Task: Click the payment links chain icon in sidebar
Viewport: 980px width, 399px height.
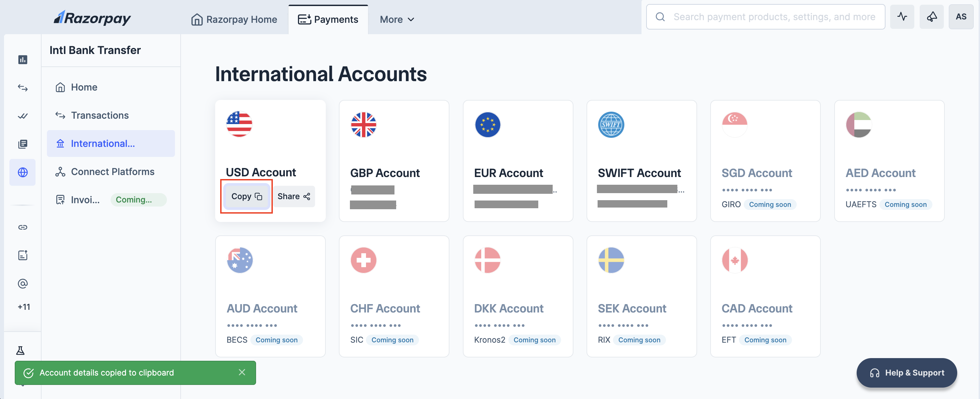Action: point(22,227)
